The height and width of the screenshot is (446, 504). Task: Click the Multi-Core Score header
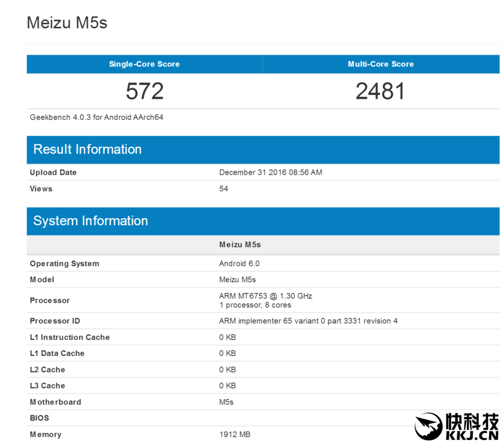click(x=381, y=64)
